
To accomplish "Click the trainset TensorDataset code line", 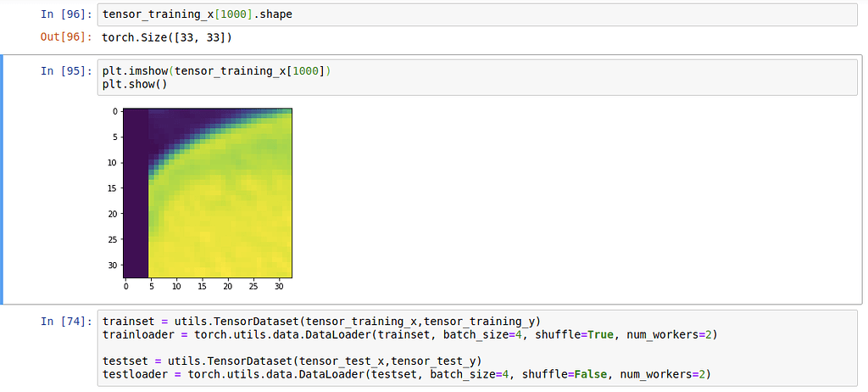I will click(x=320, y=322).
